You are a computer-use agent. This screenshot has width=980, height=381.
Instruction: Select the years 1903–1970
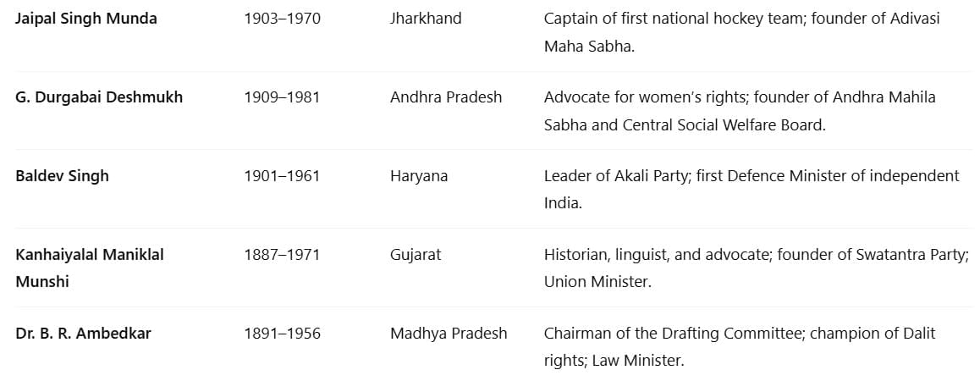point(282,19)
